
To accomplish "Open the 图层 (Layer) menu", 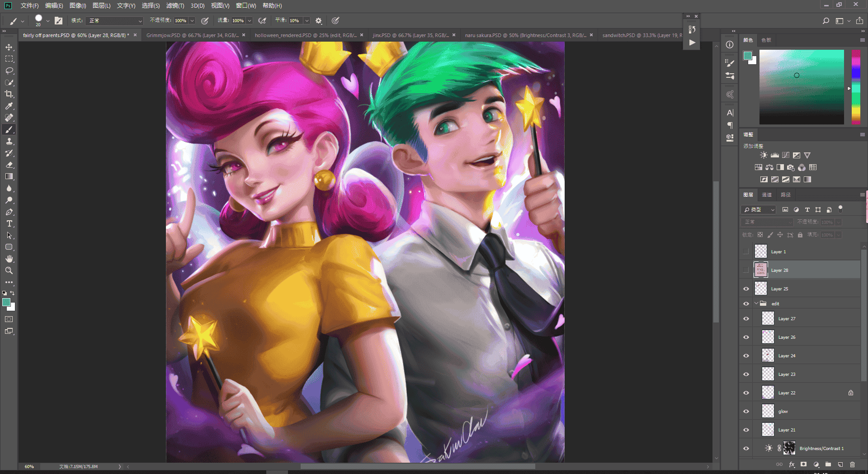I will tap(101, 5).
